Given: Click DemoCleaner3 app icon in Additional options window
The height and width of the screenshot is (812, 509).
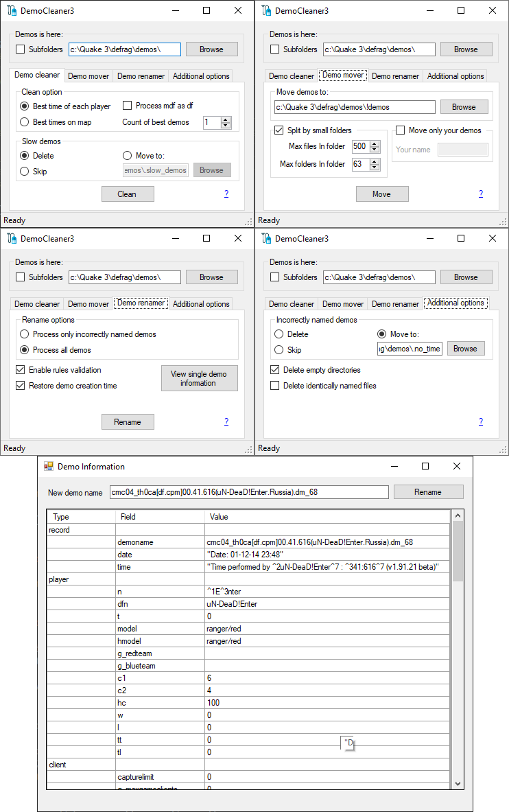Looking at the screenshot, I should pyautogui.click(x=267, y=238).
